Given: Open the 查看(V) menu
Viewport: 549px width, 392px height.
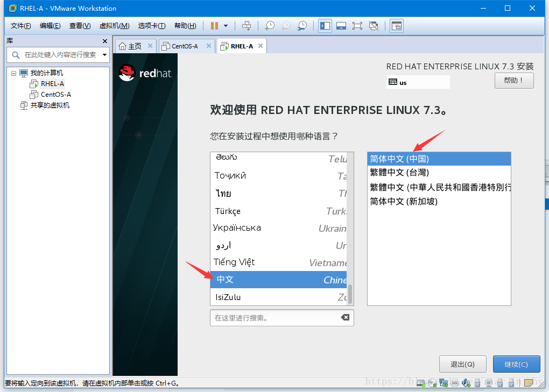Looking at the screenshot, I should pos(80,26).
